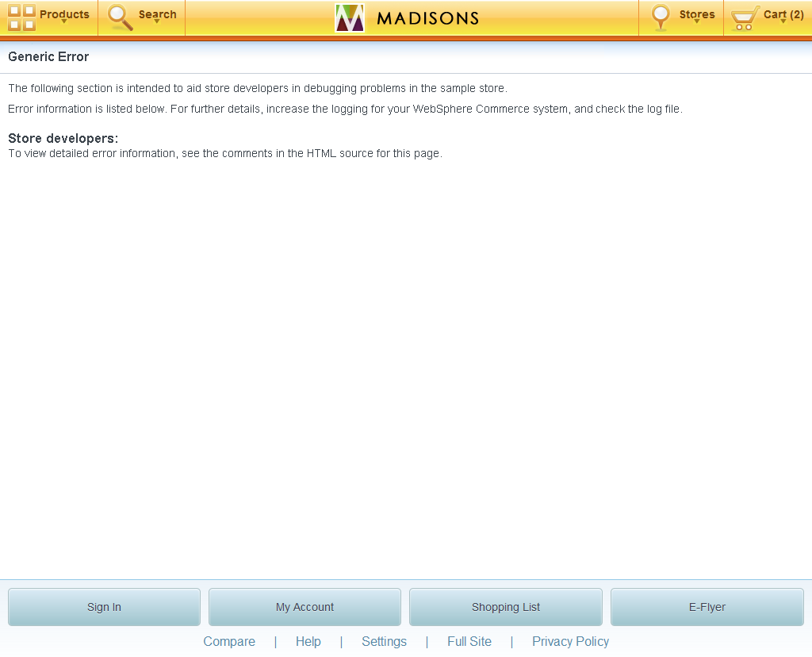Click the Products grid icon
812x657 pixels.
point(21,16)
